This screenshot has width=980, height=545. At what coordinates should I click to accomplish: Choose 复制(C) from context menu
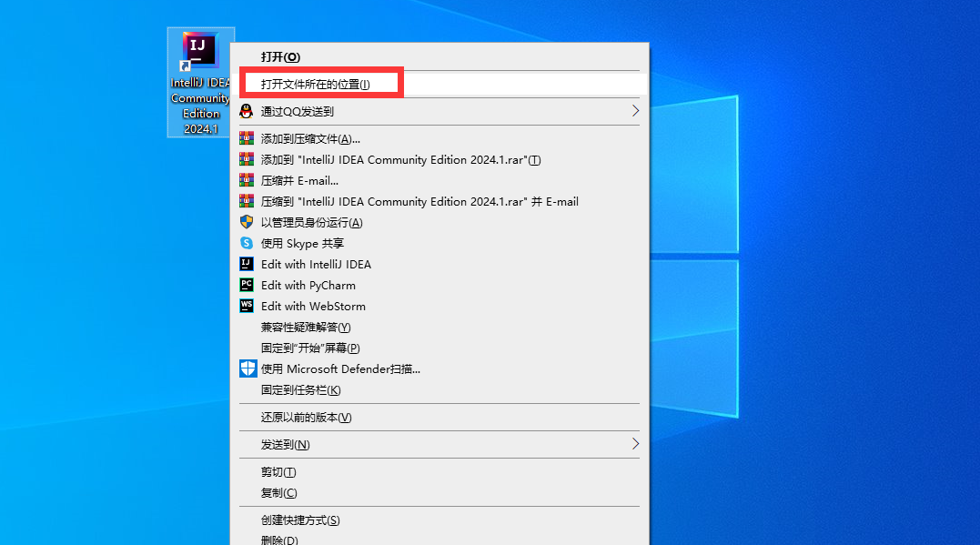pyautogui.click(x=440, y=492)
